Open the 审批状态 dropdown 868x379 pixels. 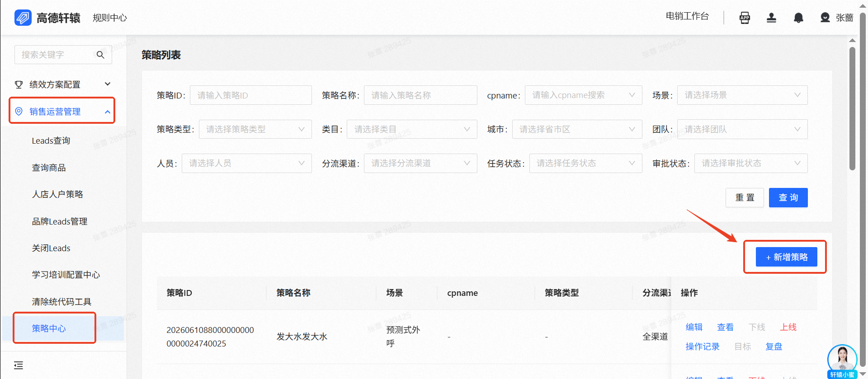(751, 163)
